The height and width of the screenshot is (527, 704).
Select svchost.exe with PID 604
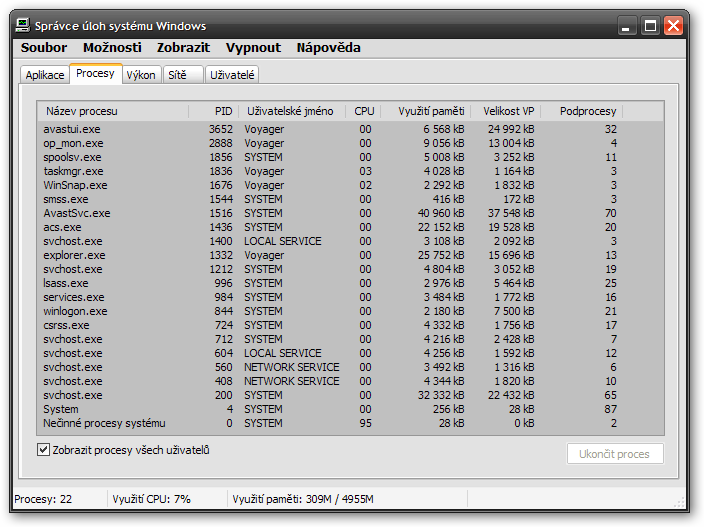point(350,353)
